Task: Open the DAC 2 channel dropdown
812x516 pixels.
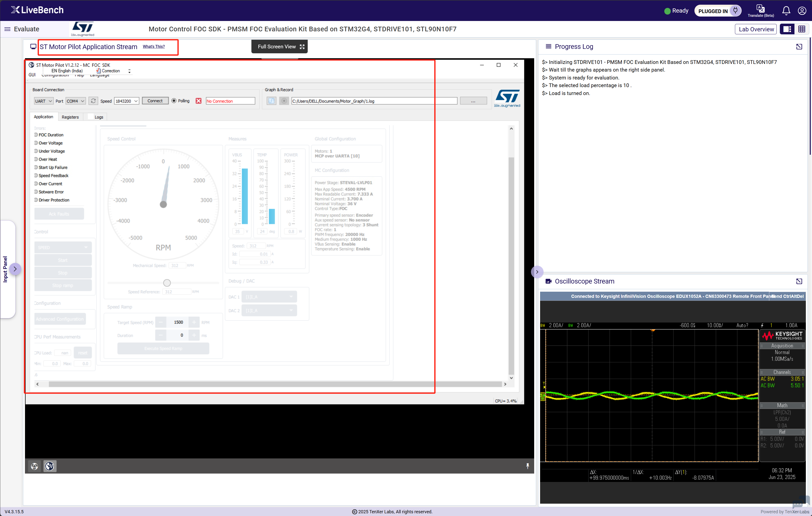Action: [269, 311]
